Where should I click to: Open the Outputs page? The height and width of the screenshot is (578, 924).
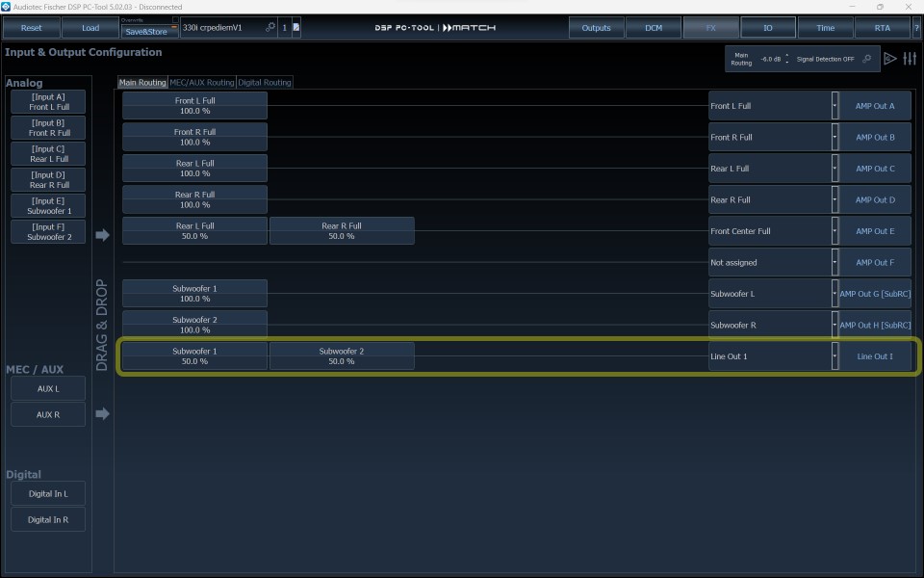(596, 28)
